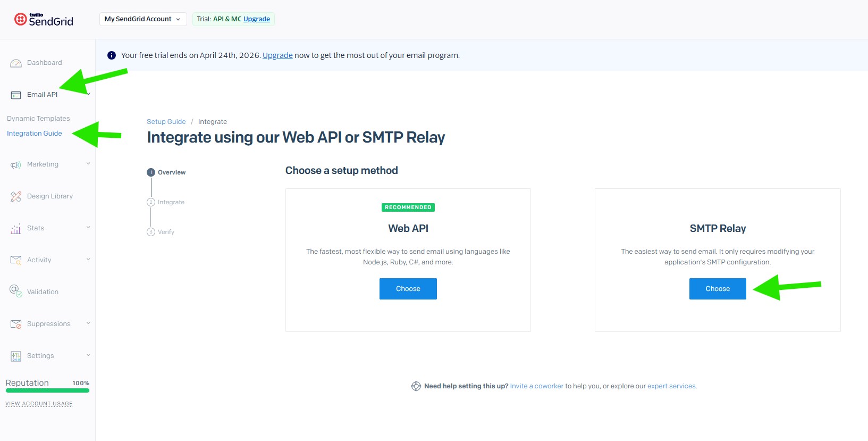The width and height of the screenshot is (868, 441).
Task: Click the Validation icon in sidebar
Action: click(x=16, y=290)
